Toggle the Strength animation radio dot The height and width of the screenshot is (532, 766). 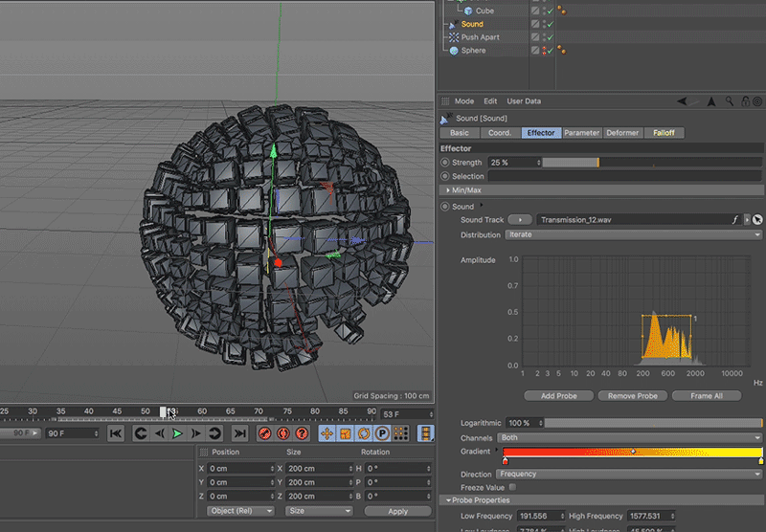click(445, 163)
